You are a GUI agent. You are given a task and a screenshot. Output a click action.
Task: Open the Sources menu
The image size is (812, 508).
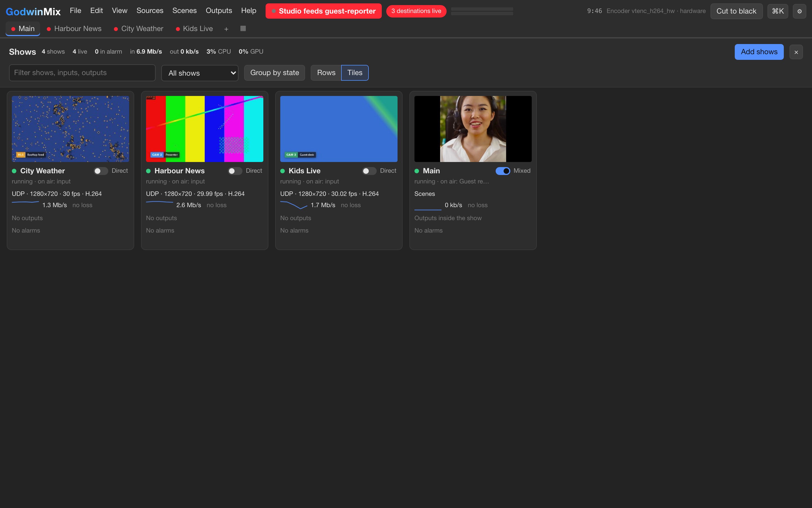(x=150, y=10)
